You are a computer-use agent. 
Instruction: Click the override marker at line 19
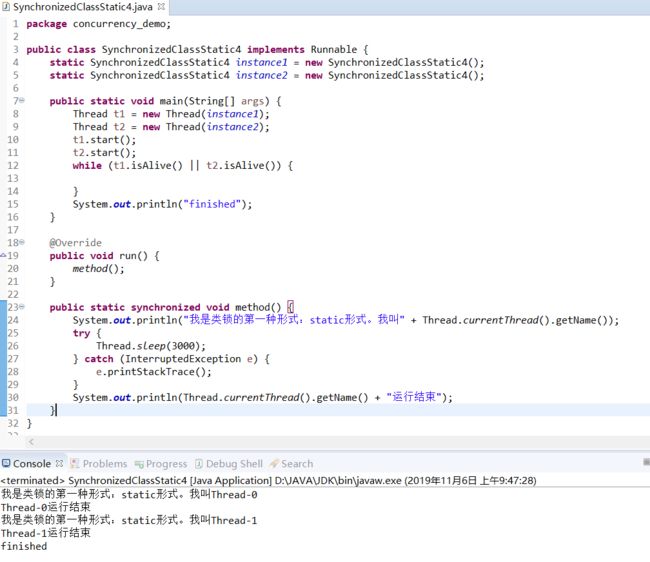(3, 255)
